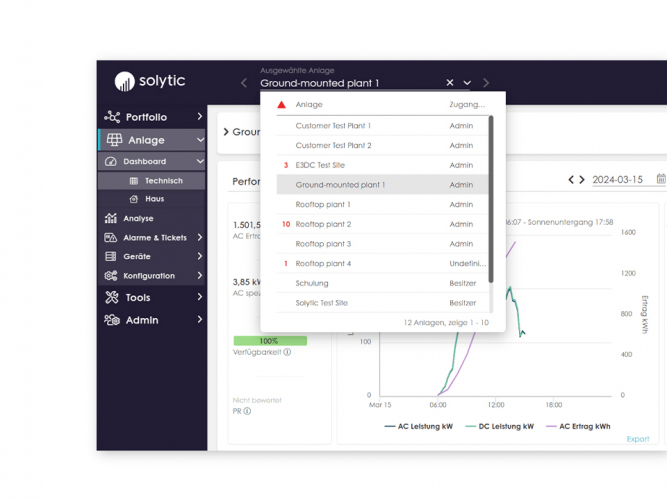The image size is (667, 500).
Task: Click the Geräte device icon
Action: click(111, 256)
